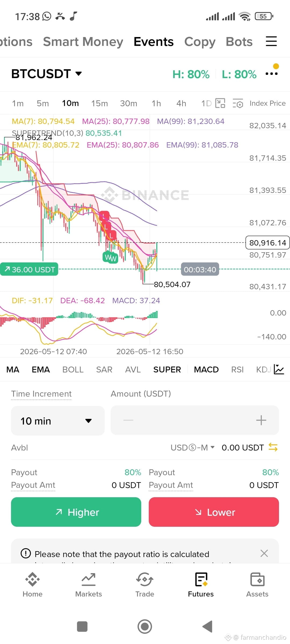Tap the L: 80% payout indicator
Viewport: 290px width, 644px height.
tap(239, 74)
